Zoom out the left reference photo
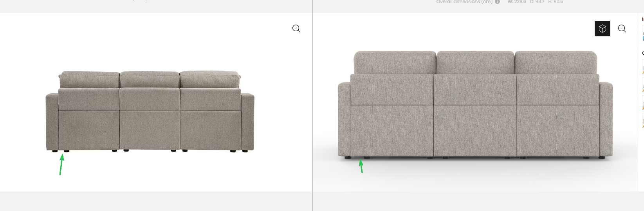Image resolution: width=644 pixels, height=211 pixels. click(296, 29)
